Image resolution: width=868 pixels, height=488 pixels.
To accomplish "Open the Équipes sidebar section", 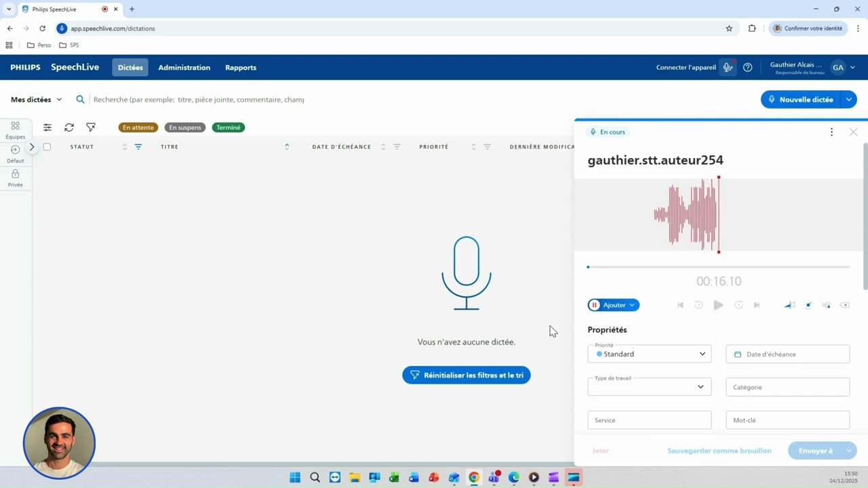I will click(15, 130).
